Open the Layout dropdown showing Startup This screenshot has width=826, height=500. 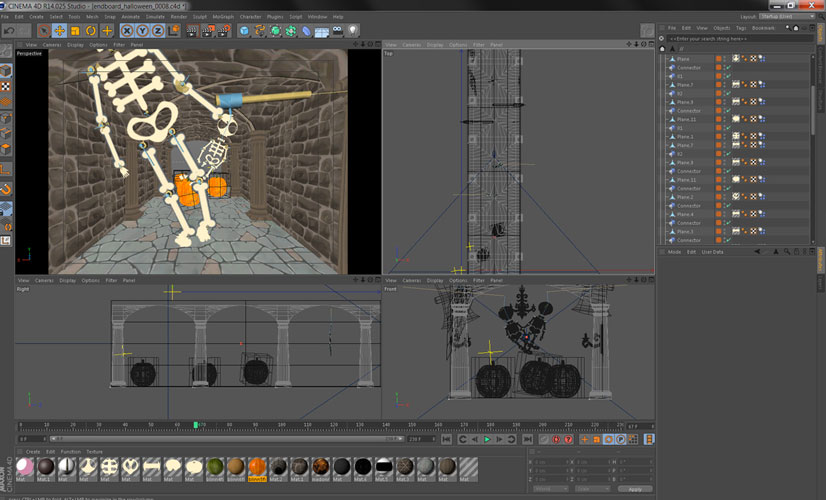(786, 17)
